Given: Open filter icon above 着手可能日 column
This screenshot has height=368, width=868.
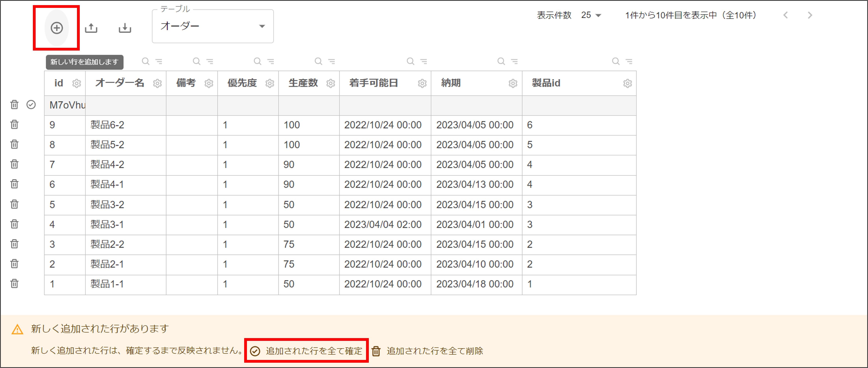Looking at the screenshot, I should point(424,61).
